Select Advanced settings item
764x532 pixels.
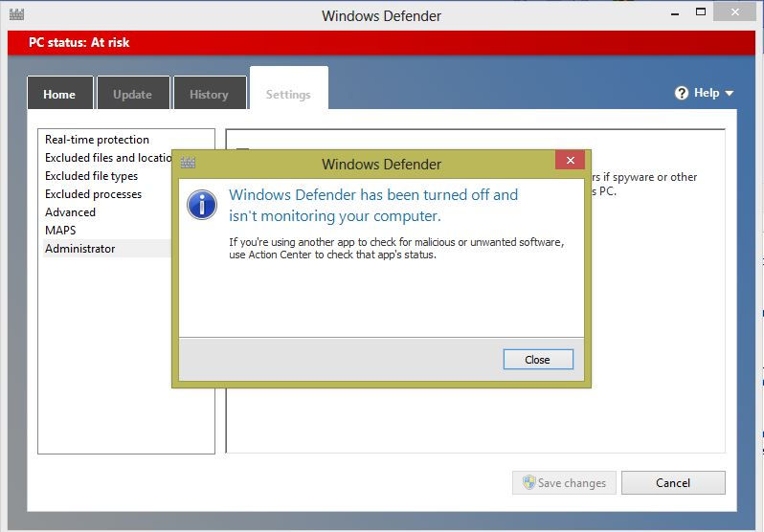click(x=70, y=211)
